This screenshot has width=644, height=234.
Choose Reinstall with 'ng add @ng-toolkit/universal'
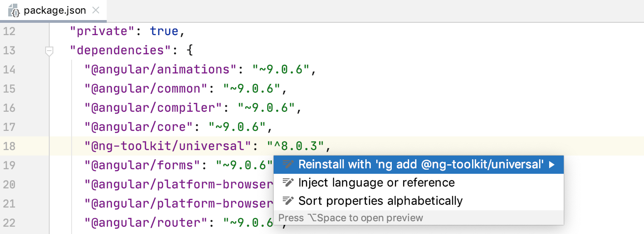point(418,165)
